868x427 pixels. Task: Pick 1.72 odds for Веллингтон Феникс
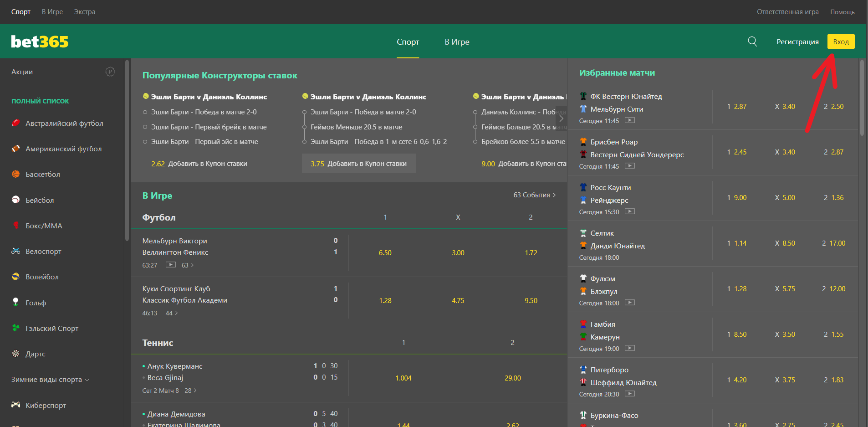tap(531, 253)
